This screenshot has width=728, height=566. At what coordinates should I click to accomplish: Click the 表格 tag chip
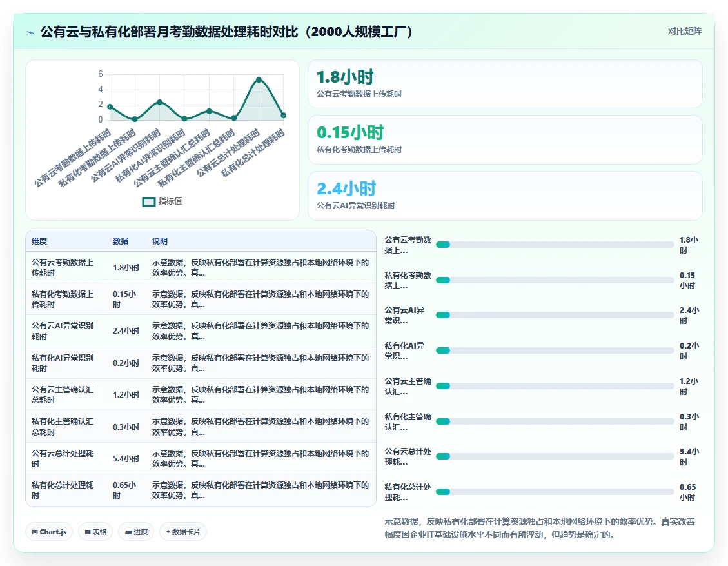pos(95,532)
